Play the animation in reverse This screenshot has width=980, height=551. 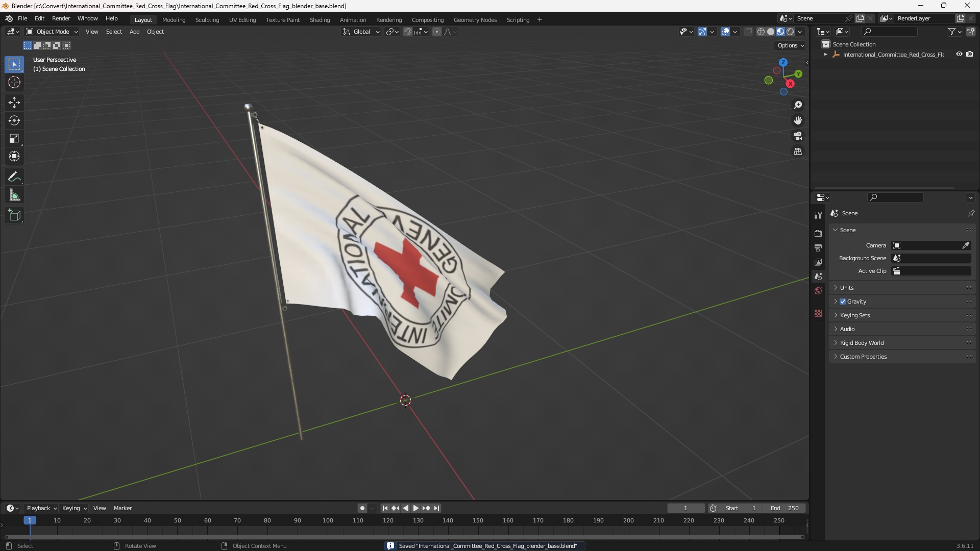[x=406, y=508]
